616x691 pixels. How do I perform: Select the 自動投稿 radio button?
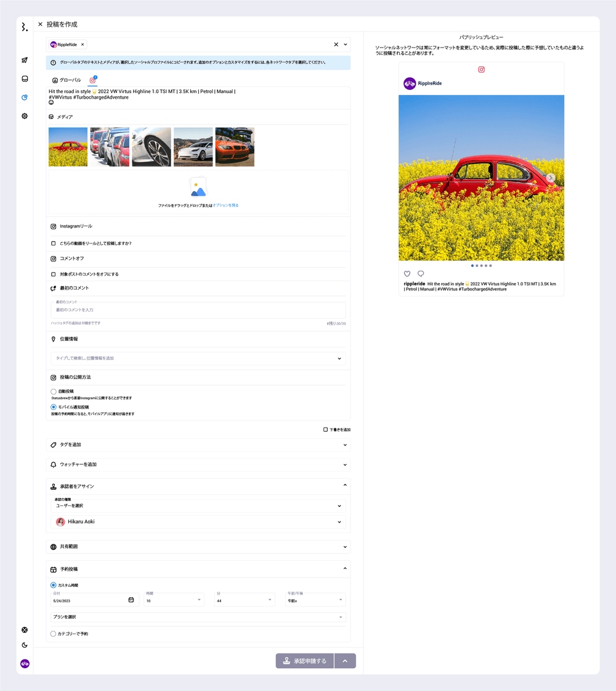(54, 391)
